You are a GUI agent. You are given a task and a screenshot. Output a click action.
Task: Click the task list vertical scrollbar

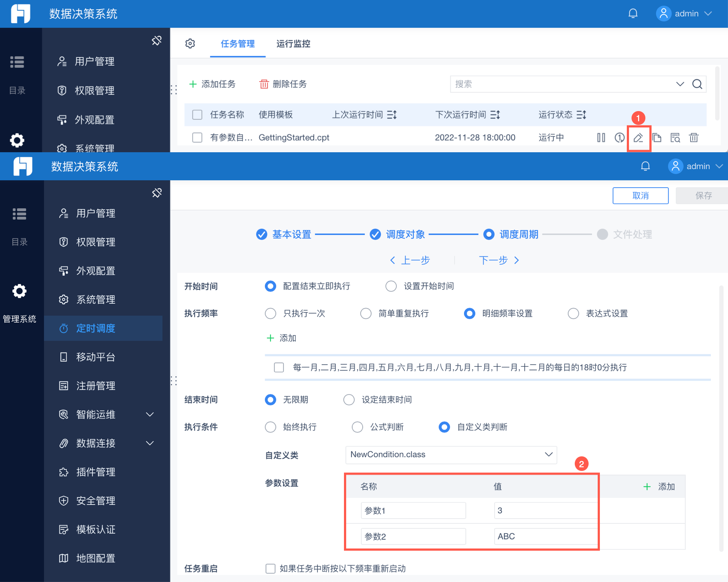click(717, 93)
